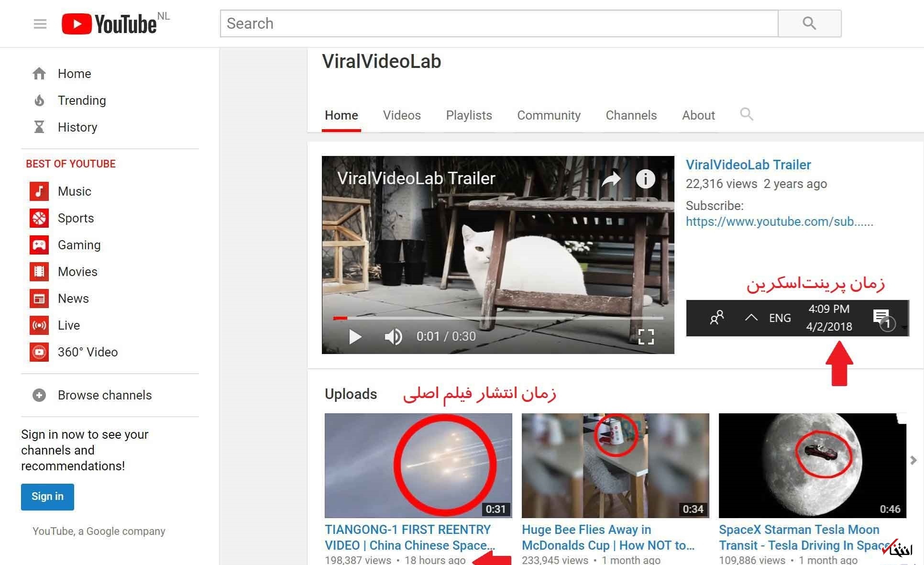Open the ViralVideoLab Trailer title link
This screenshot has width=924, height=565.
point(748,165)
